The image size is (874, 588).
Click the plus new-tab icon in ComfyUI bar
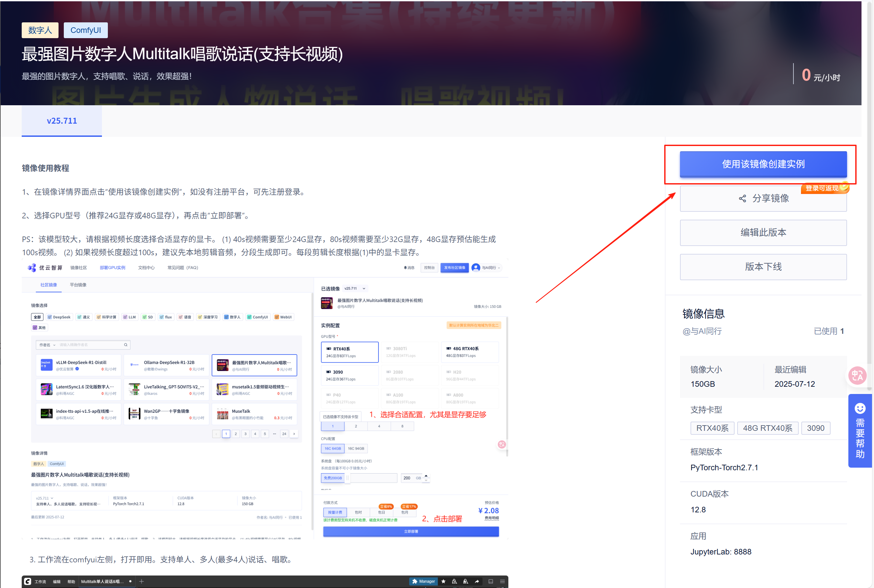pyautogui.click(x=141, y=581)
